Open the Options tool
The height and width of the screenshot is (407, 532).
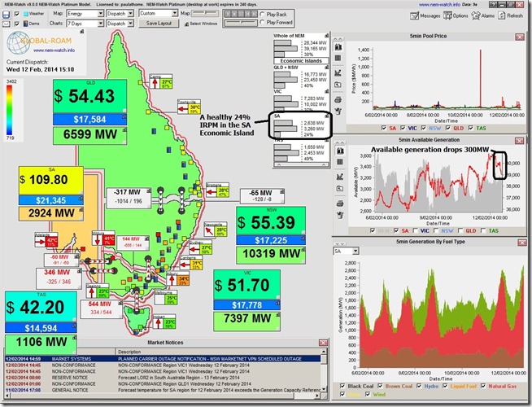click(x=456, y=15)
